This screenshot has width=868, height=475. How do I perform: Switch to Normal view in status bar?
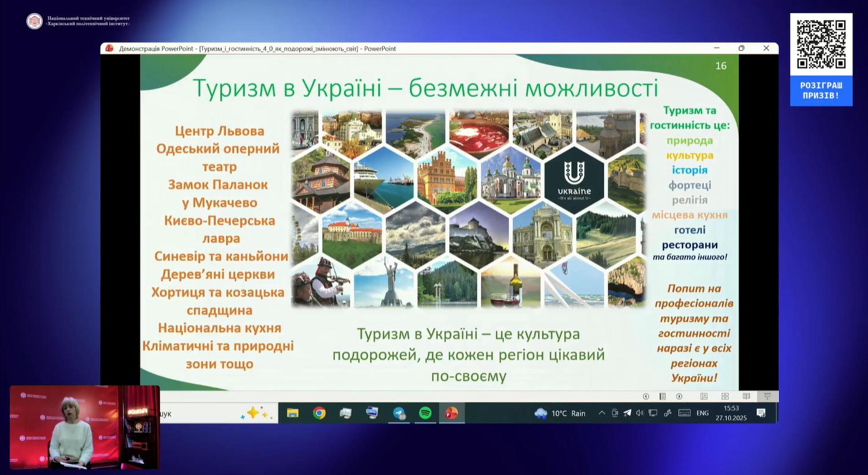[x=704, y=396]
